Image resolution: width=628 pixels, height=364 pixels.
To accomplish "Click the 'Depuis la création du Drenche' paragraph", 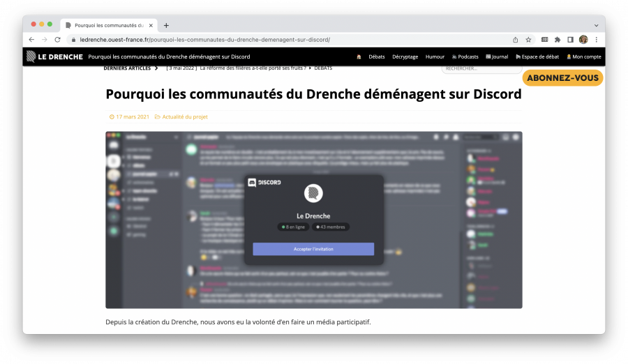I will (239, 322).
